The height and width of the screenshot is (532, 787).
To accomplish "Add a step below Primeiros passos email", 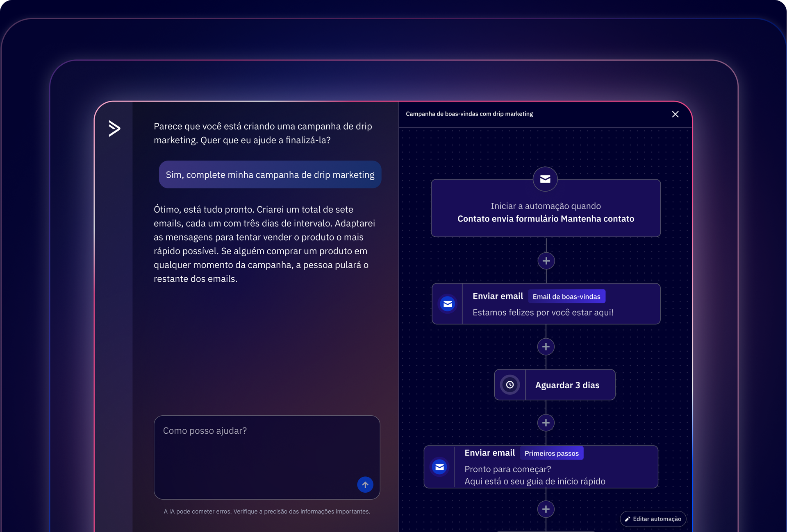I will tap(546, 509).
